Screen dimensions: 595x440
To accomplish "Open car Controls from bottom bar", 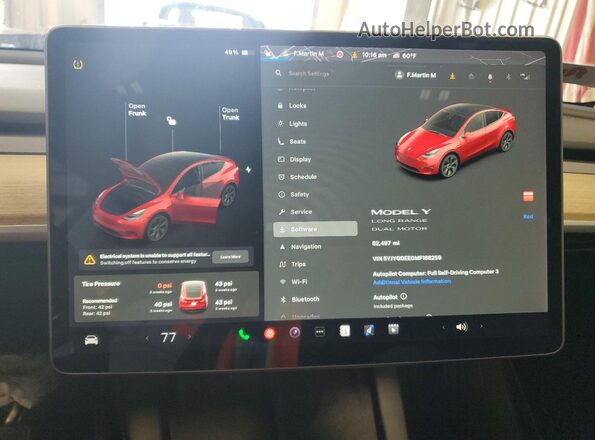I will pos(91,339).
